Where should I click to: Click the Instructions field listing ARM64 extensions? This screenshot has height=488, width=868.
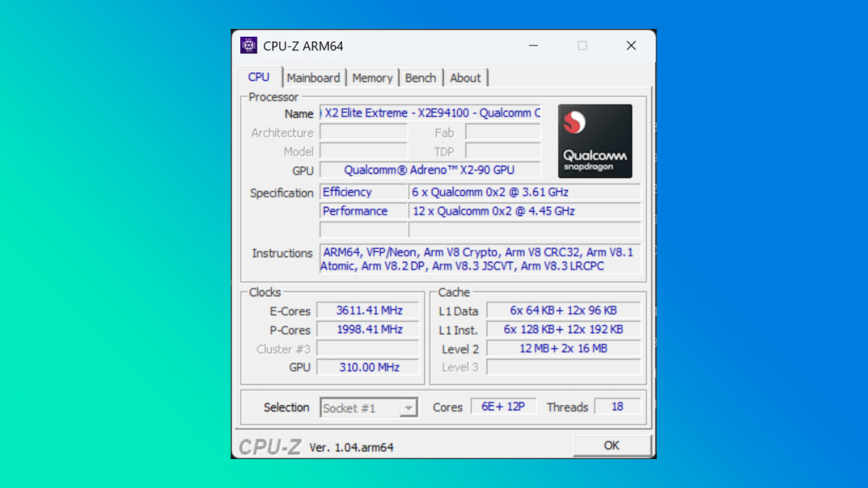click(478, 259)
